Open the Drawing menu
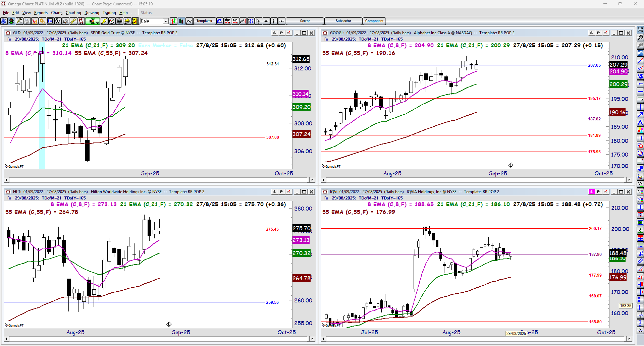This screenshot has height=346, width=644. pyautogui.click(x=92, y=13)
